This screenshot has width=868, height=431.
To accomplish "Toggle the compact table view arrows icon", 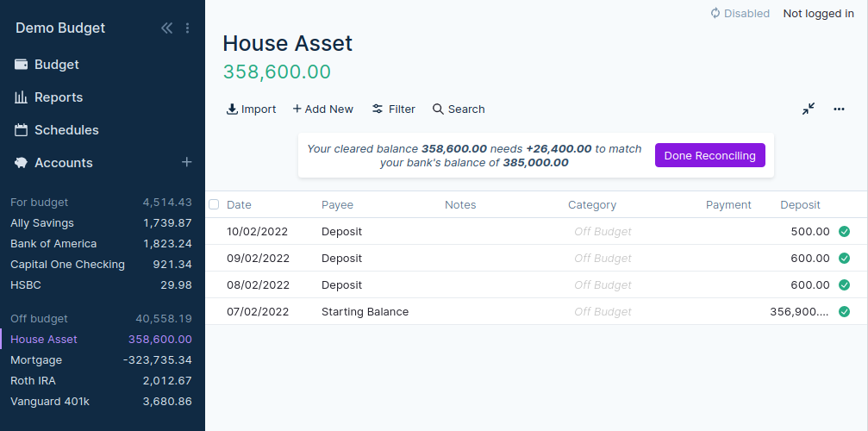I will 808,109.
